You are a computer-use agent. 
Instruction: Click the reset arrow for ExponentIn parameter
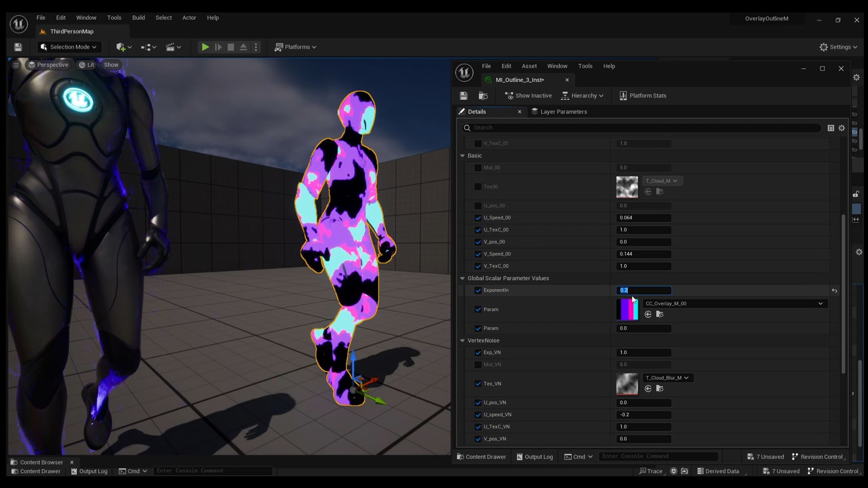pyautogui.click(x=835, y=290)
